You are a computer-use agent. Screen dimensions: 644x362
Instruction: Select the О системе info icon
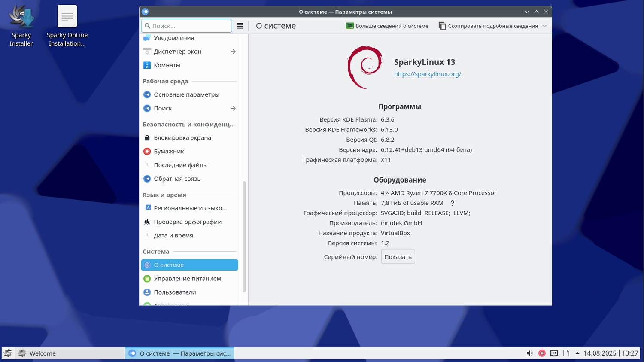147,265
